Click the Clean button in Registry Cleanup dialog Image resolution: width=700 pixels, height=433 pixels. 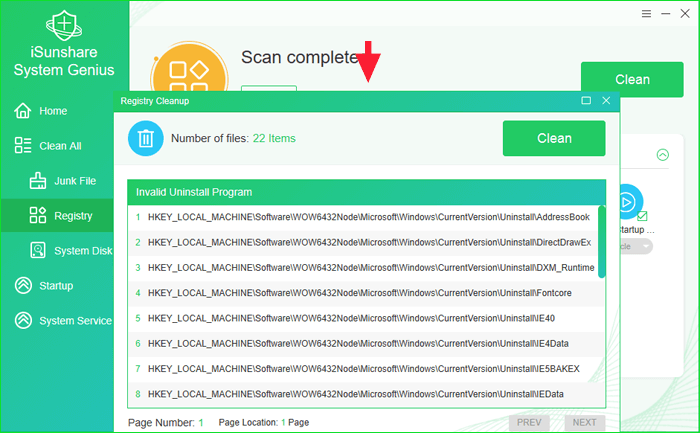tap(554, 138)
